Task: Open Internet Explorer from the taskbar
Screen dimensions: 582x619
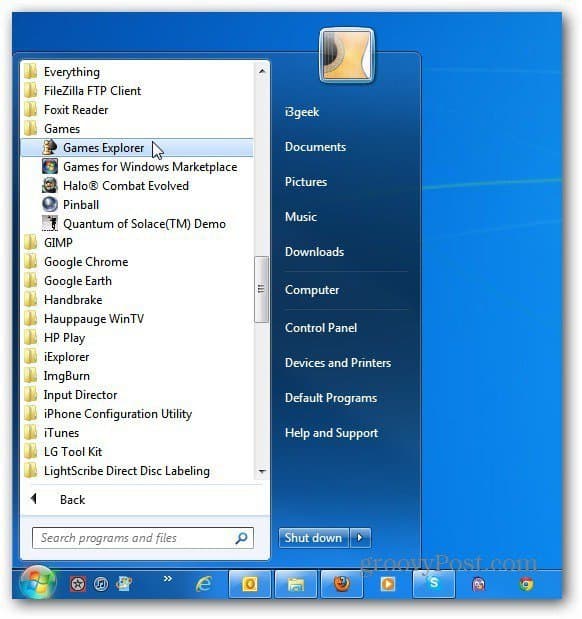Action: (204, 583)
